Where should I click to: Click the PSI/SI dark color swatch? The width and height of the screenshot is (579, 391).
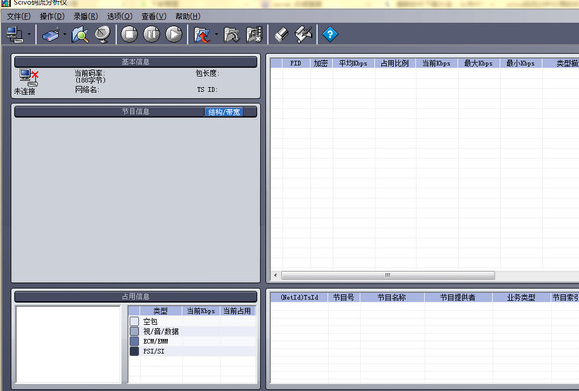click(134, 351)
